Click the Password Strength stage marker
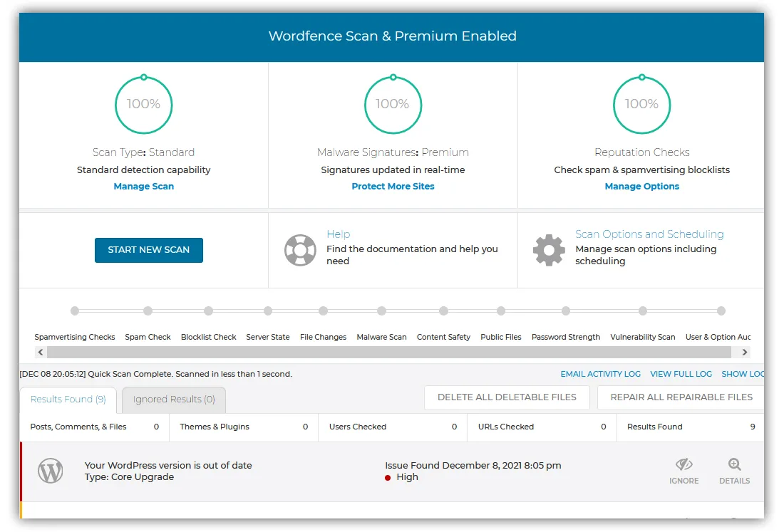This screenshot has width=784, height=532. 566,311
